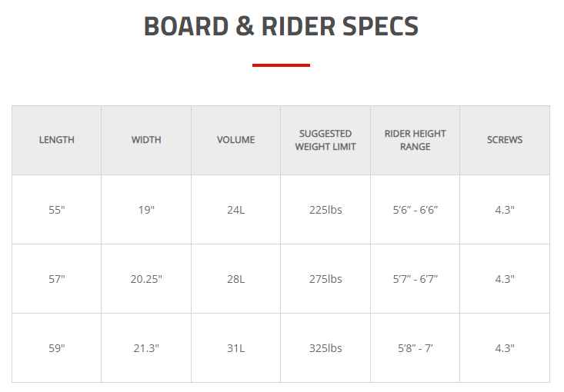564x392 pixels.
Task: Click the 55" length cell
Action: point(56,210)
